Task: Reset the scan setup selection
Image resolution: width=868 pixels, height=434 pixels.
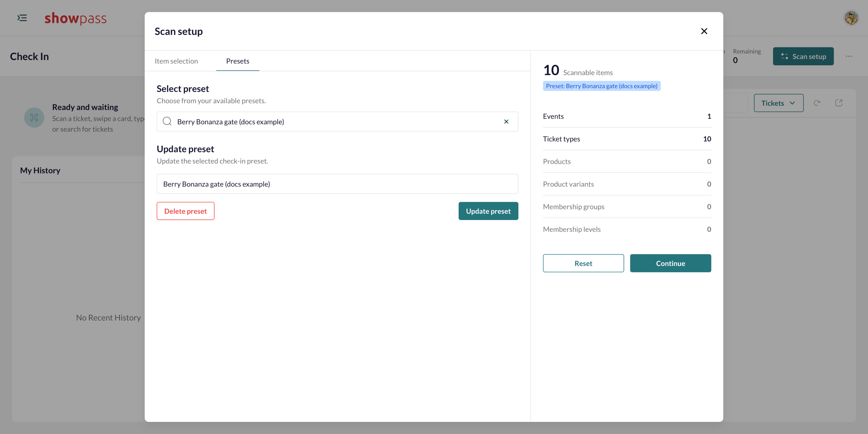Action: [x=583, y=263]
